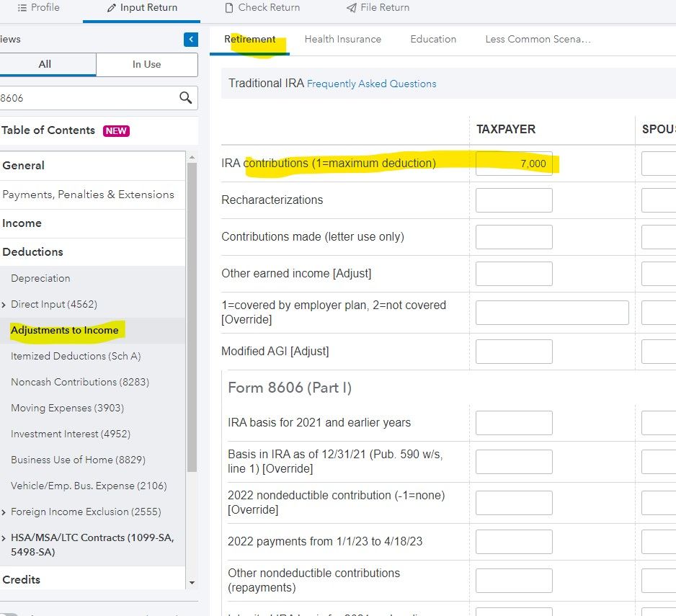Select the All view filter

pos(45,65)
